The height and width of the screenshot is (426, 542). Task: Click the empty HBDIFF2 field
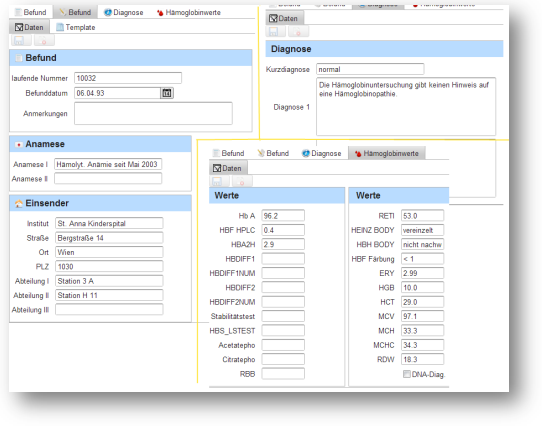click(x=283, y=287)
